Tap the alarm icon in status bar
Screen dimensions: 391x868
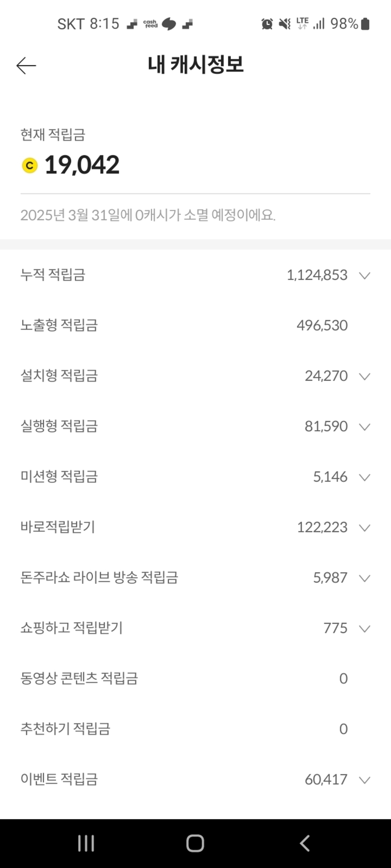pyautogui.click(x=267, y=24)
